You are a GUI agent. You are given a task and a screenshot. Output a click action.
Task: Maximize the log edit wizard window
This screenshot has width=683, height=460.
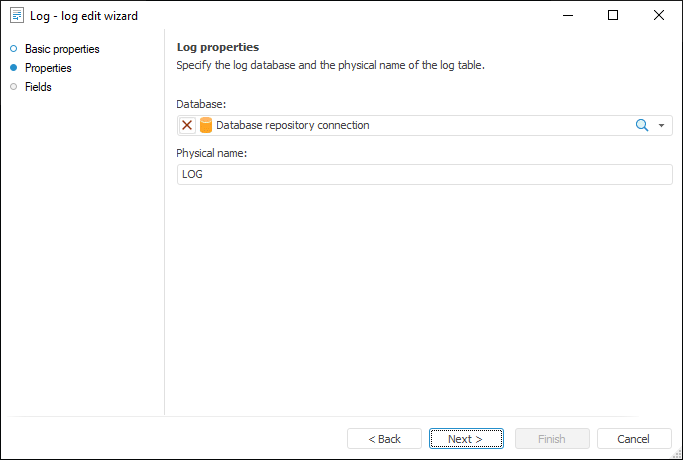point(613,15)
